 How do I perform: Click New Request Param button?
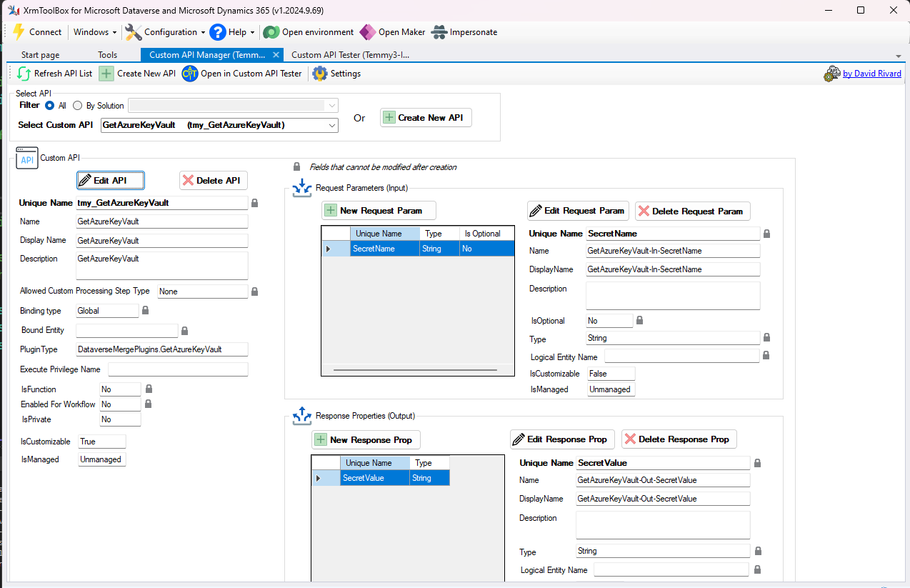[379, 210]
